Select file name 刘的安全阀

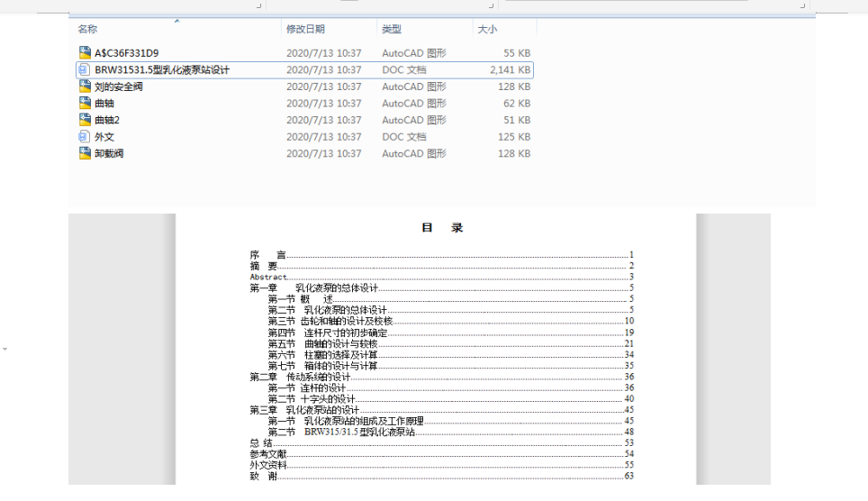pyautogui.click(x=119, y=87)
